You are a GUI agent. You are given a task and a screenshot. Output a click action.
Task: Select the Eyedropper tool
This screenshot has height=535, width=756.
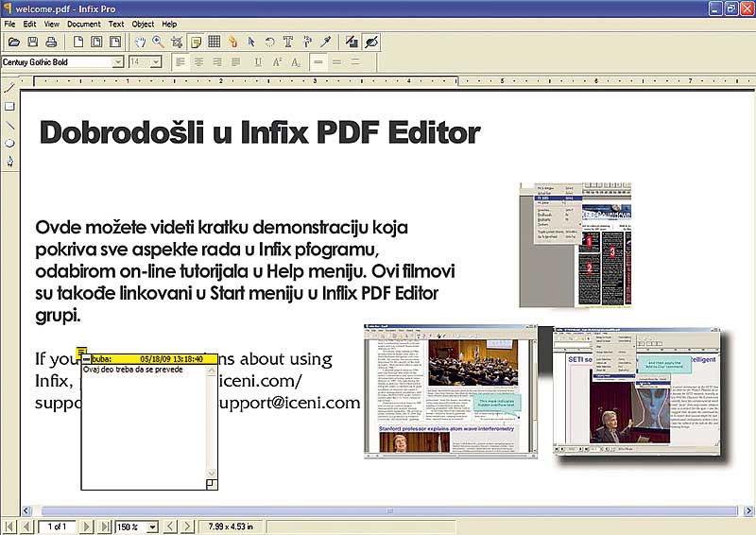click(325, 42)
